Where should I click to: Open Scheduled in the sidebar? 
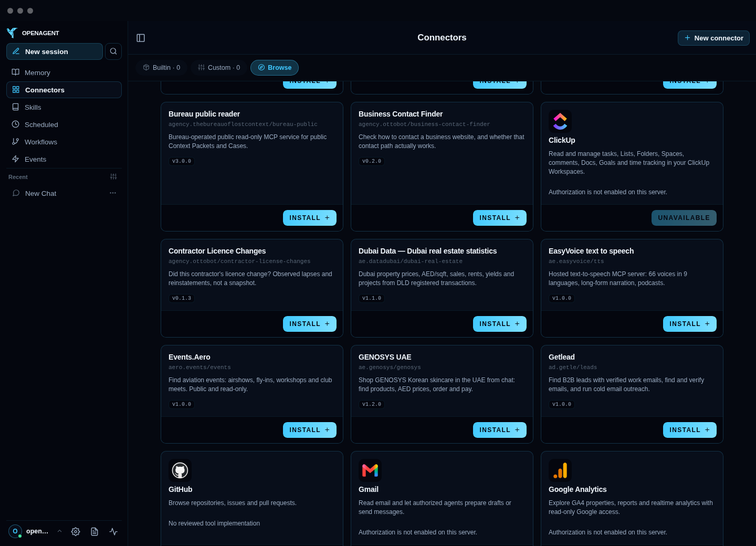[x=64, y=124]
